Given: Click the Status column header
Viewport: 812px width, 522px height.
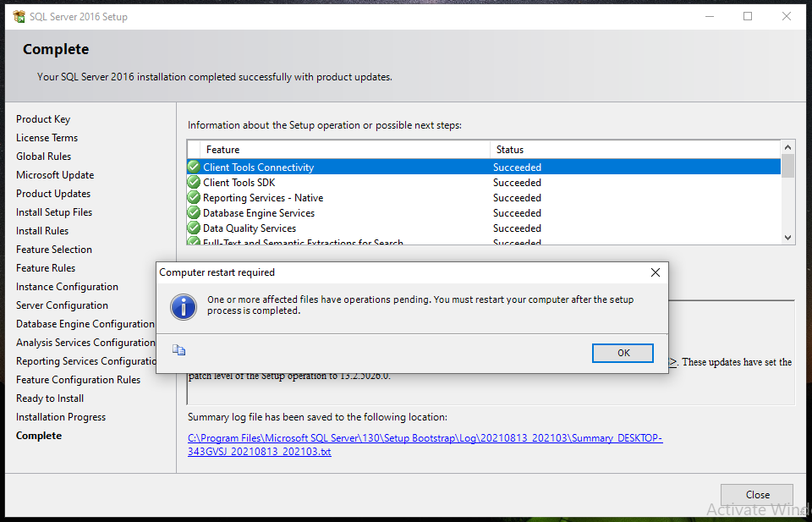Looking at the screenshot, I should (635, 150).
